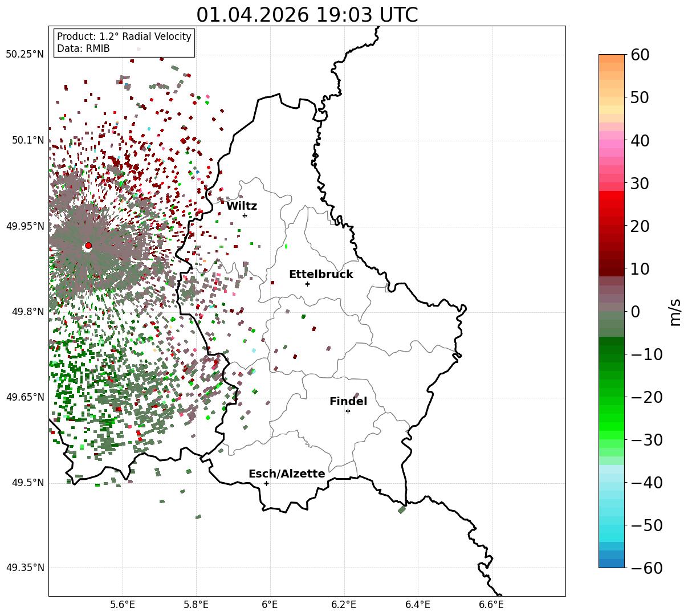The height and width of the screenshot is (616, 688).
Task: Click the plot title with date and time
Action: (307, 15)
